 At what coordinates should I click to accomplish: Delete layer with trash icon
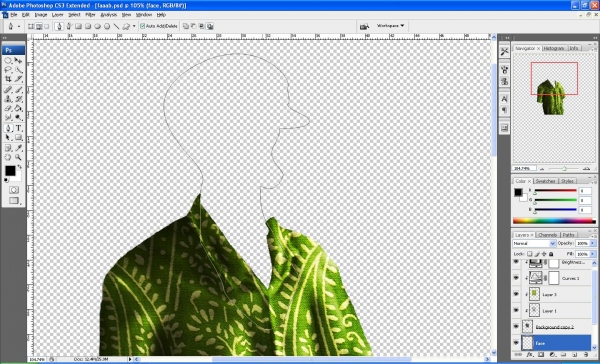[586, 355]
